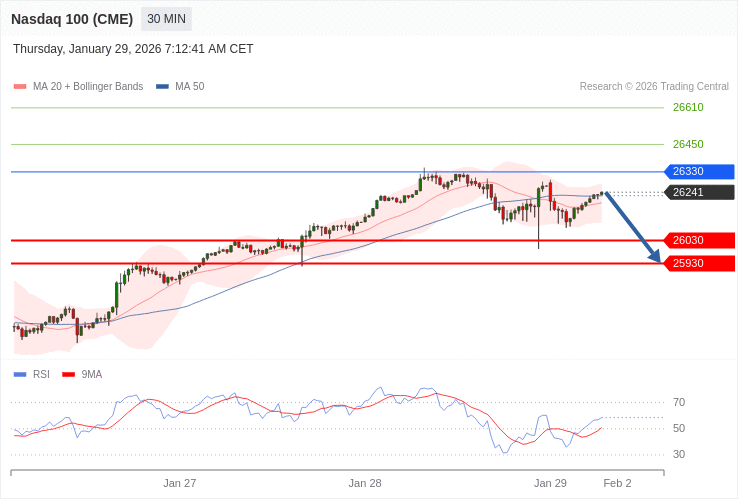Click the Nasdaq 100 (CME) title
The image size is (738, 500).
coord(72,19)
